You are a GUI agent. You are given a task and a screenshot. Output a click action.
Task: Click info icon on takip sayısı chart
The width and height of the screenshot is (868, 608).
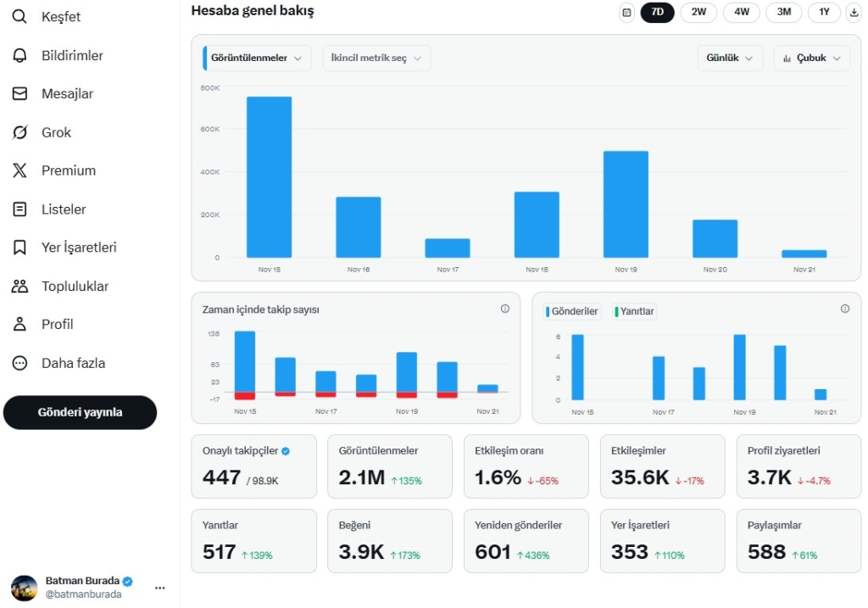[x=505, y=309]
